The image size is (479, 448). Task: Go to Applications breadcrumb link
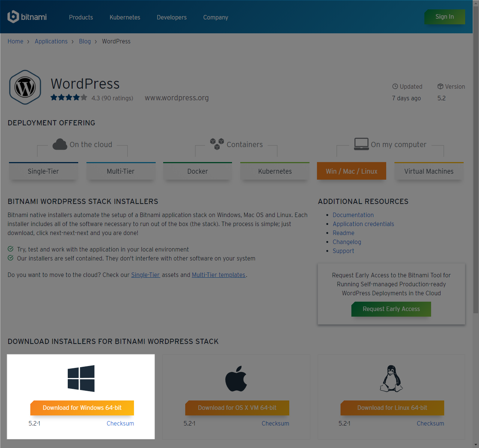point(51,41)
